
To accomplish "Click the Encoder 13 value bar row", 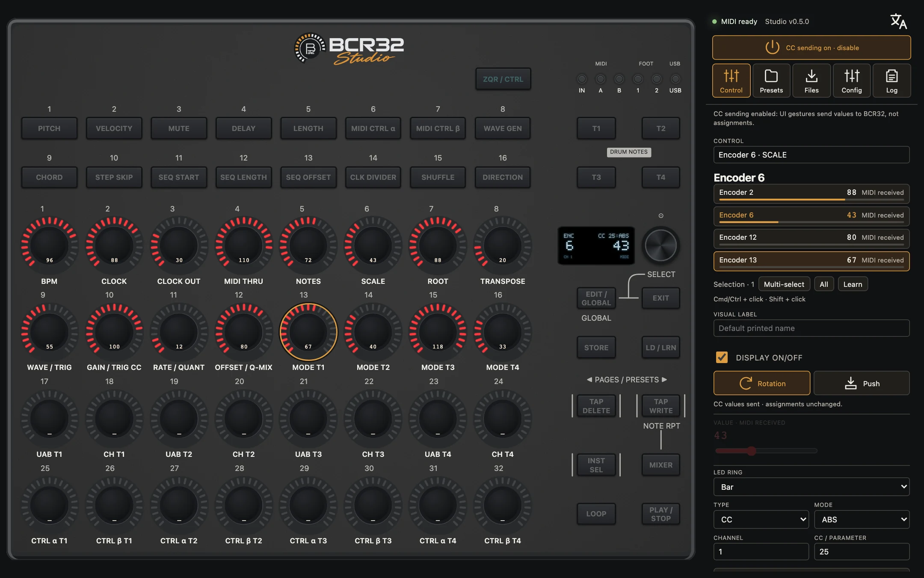I will pos(811,261).
